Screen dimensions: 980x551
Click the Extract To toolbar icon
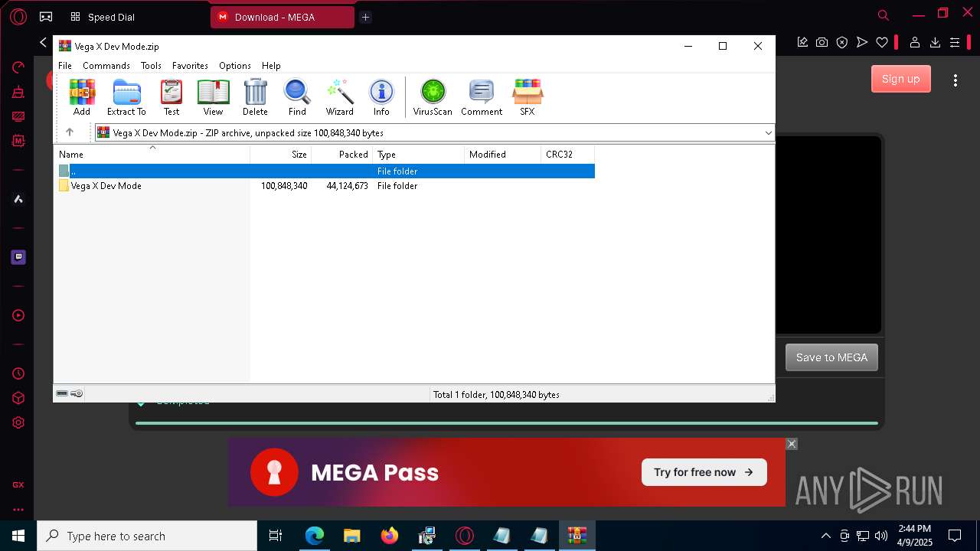coord(126,97)
